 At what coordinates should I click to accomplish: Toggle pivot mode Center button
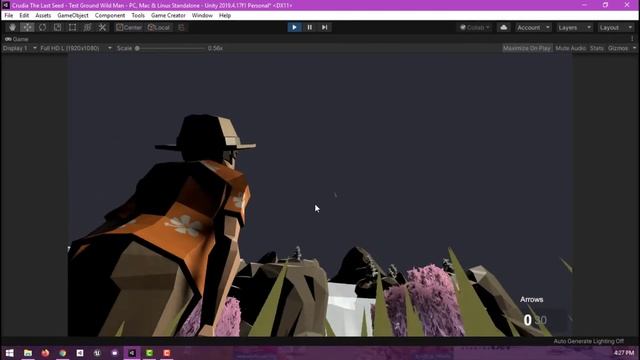129,27
